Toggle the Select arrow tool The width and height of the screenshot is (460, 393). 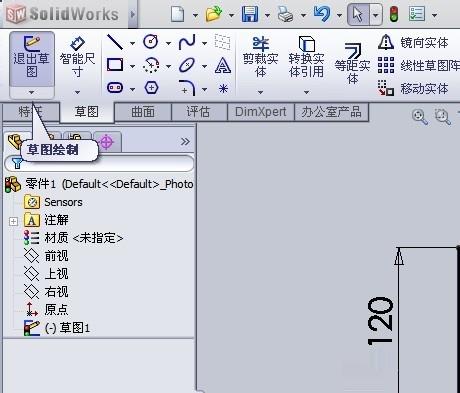point(358,15)
